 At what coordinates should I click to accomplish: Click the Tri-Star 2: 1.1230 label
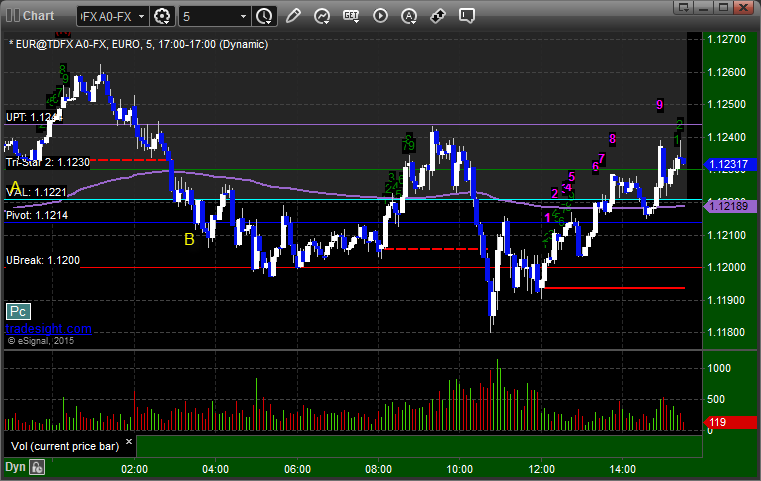click(x=48, y=162)
